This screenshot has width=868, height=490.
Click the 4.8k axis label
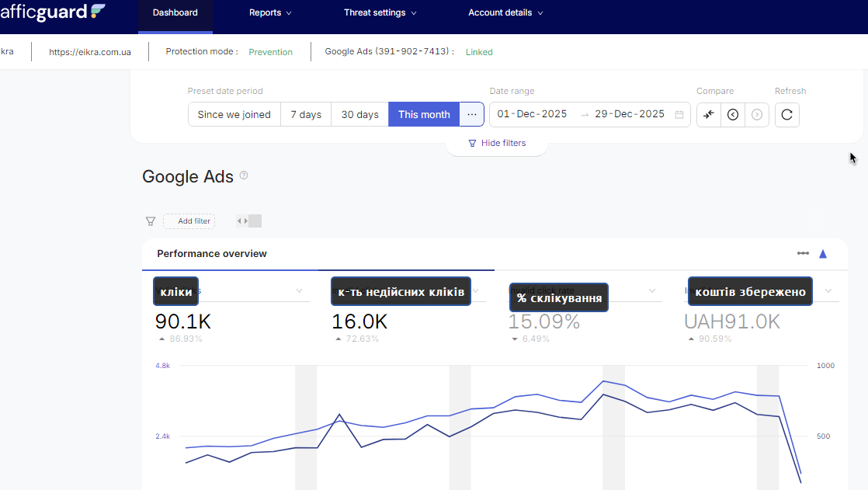(163, 366)
